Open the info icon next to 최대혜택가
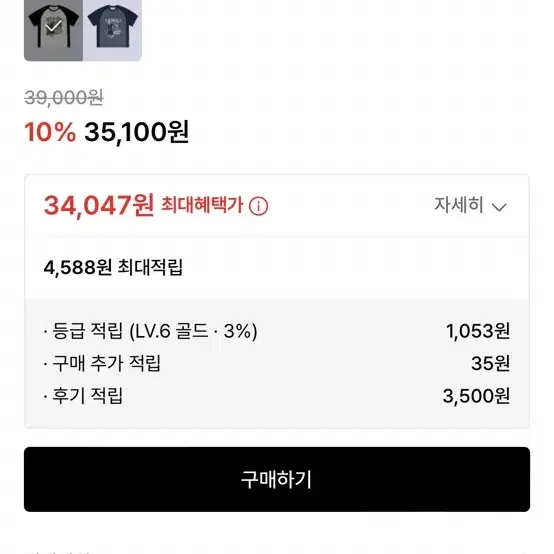This screenshot has height=554, width=554. (258, 206)
